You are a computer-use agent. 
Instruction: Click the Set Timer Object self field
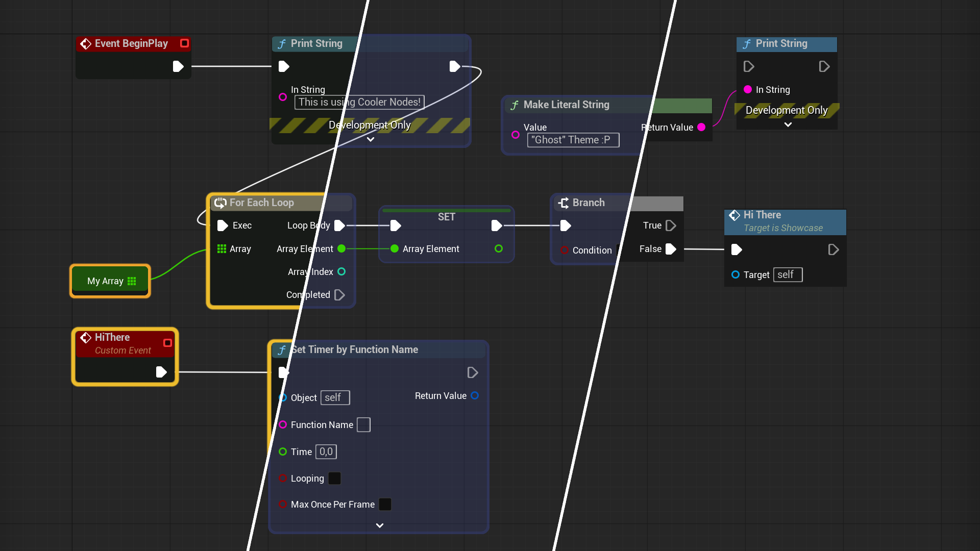335,397
